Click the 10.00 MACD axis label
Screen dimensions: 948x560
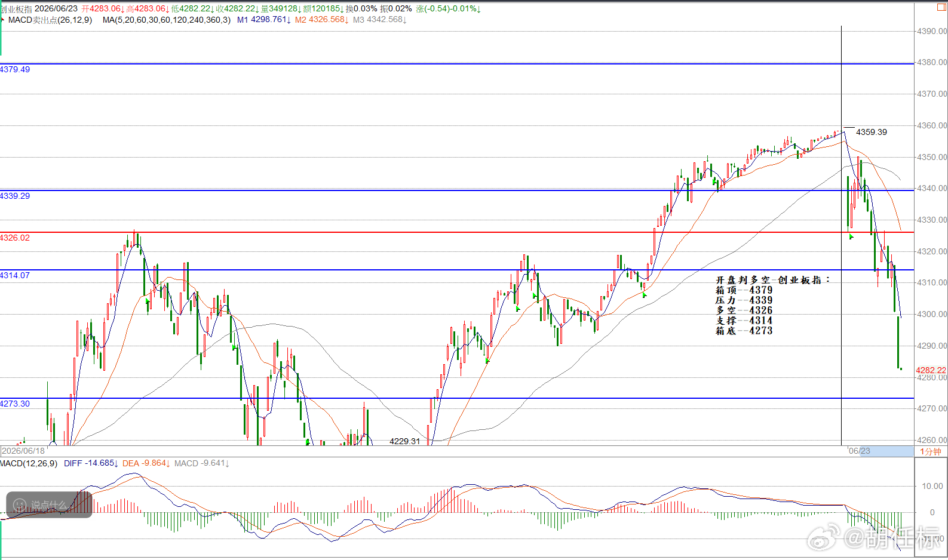pos(932,486)
